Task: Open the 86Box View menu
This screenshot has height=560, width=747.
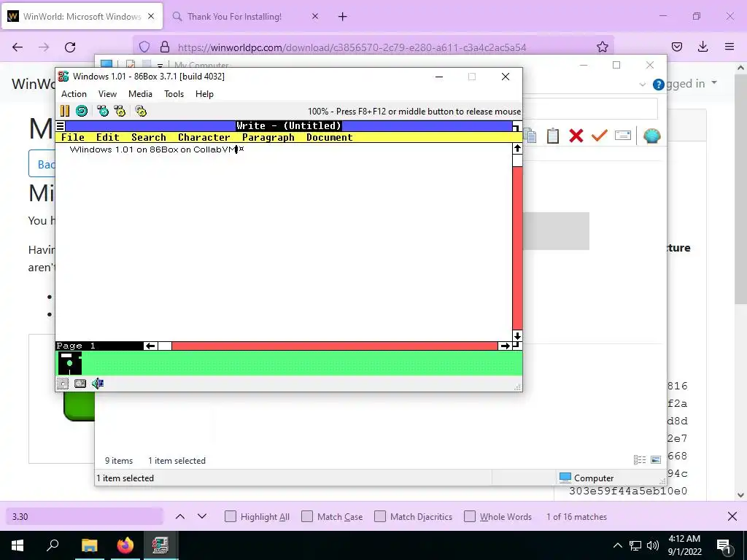Action: 107,94
